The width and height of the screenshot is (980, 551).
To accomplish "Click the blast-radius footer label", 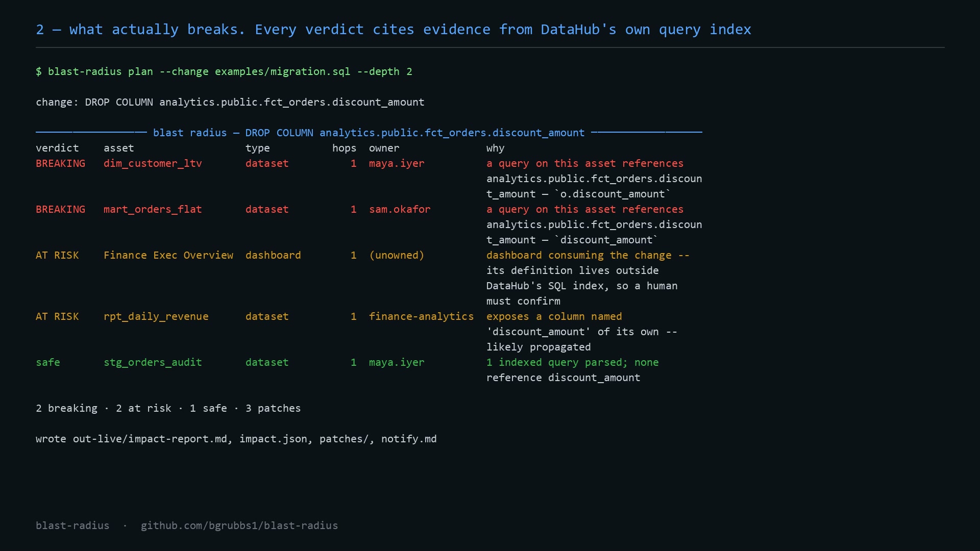I will 72,525.
